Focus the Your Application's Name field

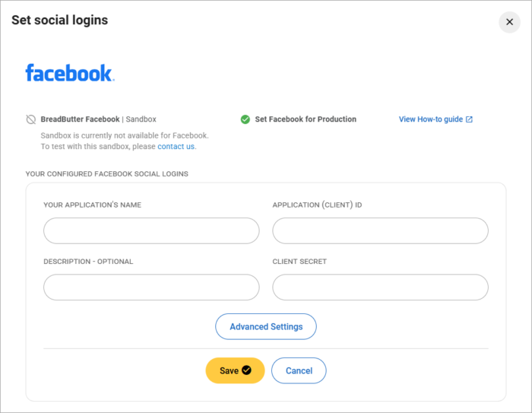coord(151,230)
